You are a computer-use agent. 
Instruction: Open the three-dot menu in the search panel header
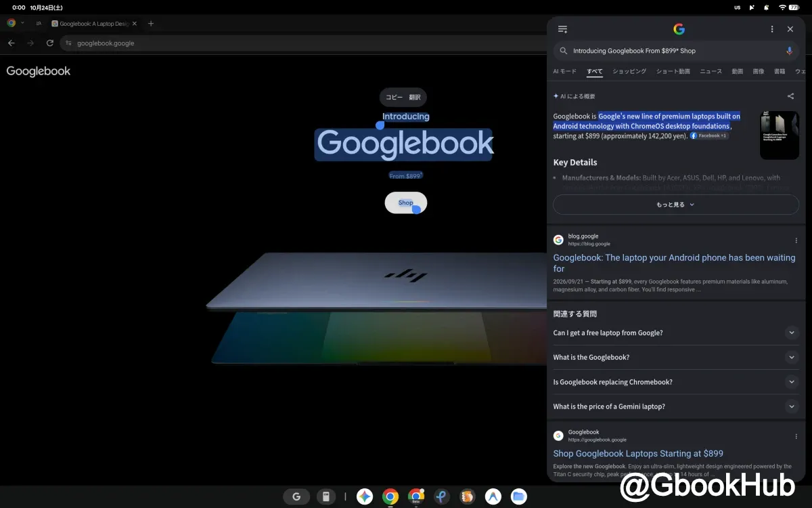tap(772, 29)
